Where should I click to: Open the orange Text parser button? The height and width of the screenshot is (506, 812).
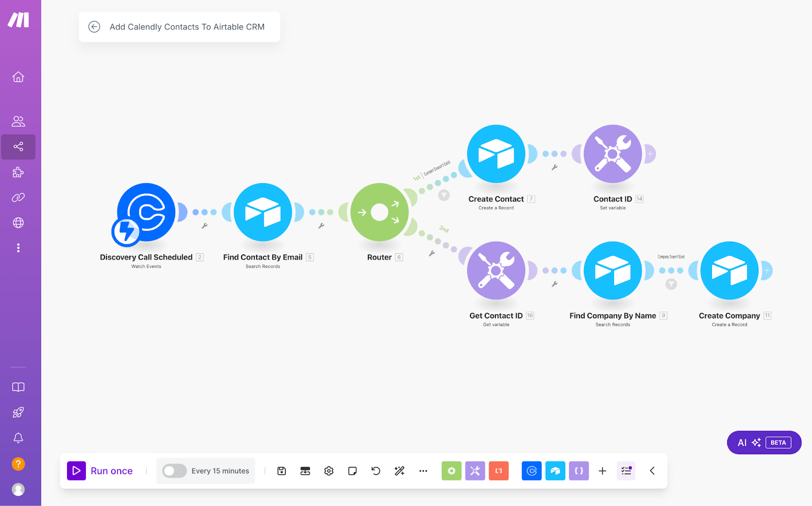coord(499,471)
